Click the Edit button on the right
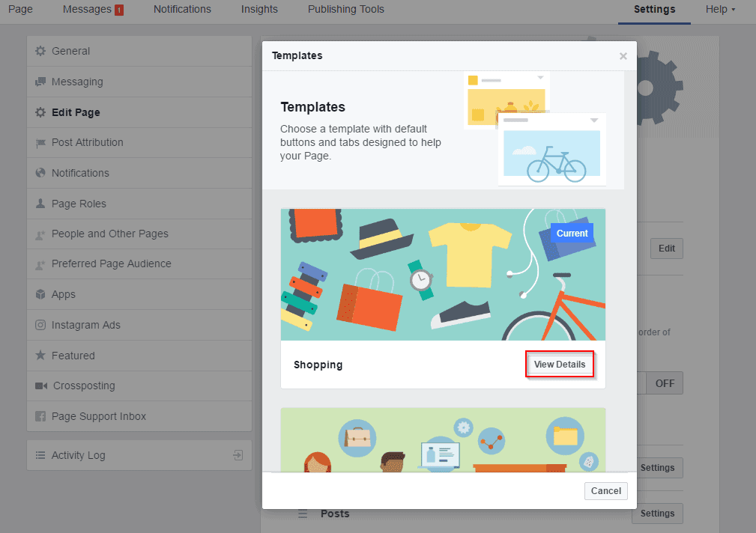 665,248
